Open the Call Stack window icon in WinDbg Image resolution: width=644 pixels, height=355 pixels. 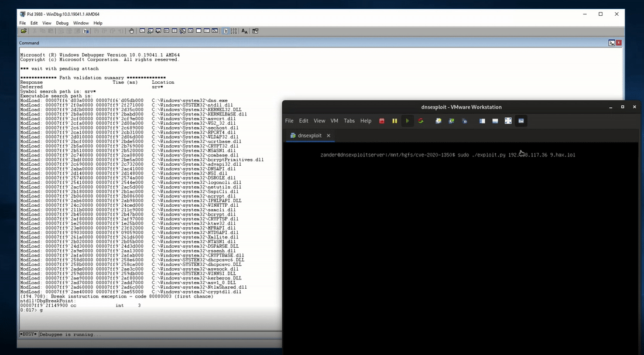tap(182, 31)
